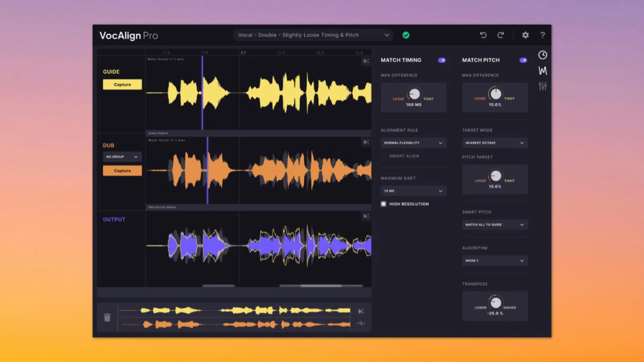Open the mixer sliders panel icon

pos(542,86)
